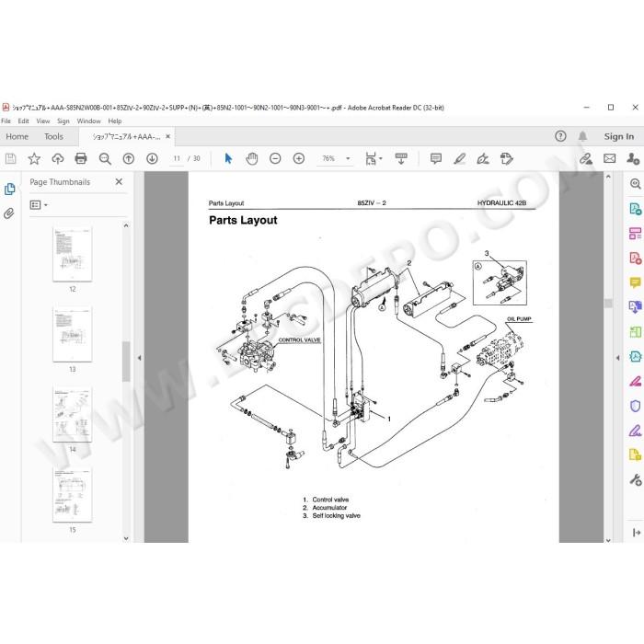
Task: Collapse the left navigation pane arrow
Action: [139, 358]
